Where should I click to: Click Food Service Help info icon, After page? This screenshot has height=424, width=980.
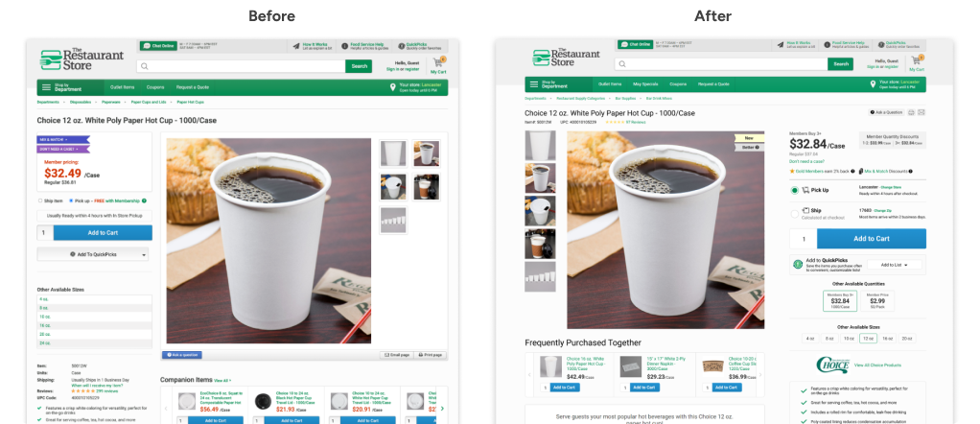(828, 45)
